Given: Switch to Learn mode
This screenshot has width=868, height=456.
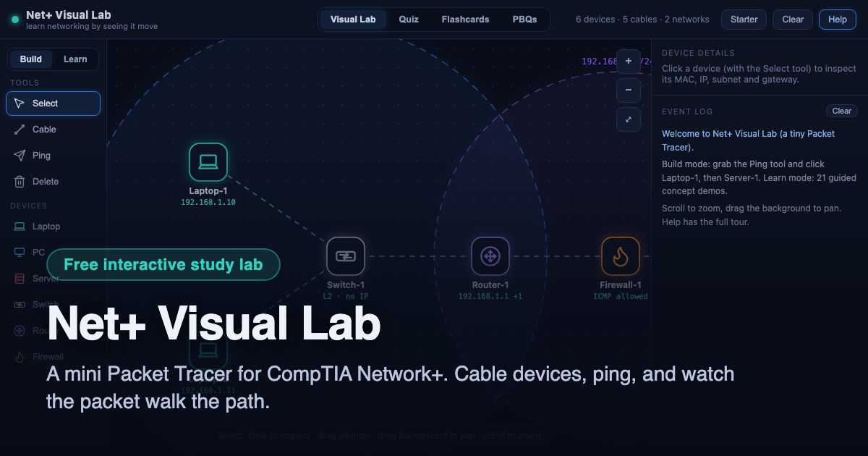Looking at the screenshot, I should point(75,59).
